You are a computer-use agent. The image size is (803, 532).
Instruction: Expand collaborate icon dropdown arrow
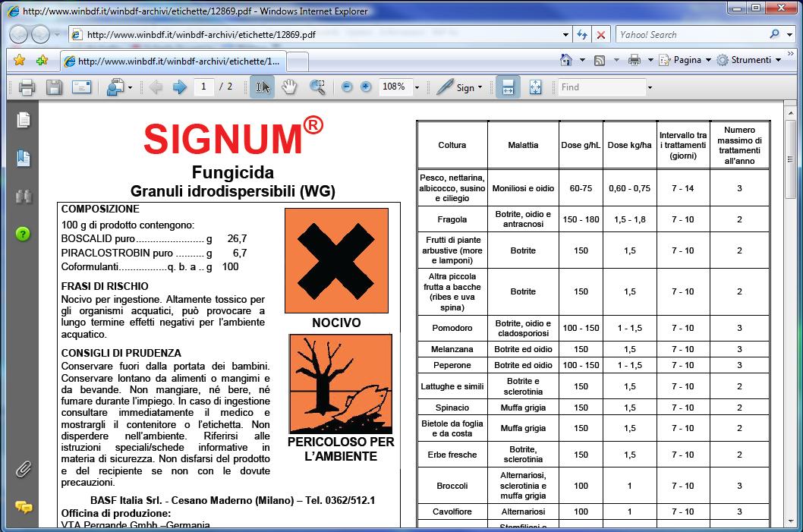(130, 88)
